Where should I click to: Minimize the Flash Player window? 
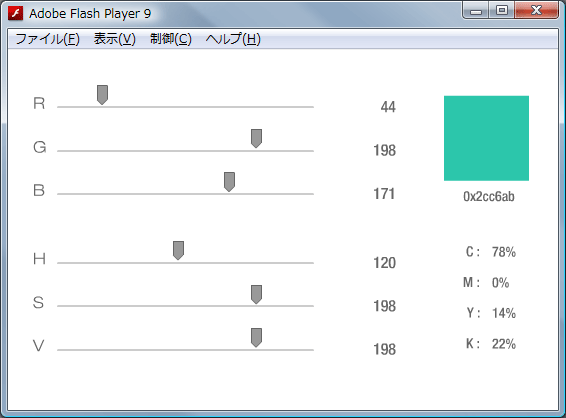(476, 11)
